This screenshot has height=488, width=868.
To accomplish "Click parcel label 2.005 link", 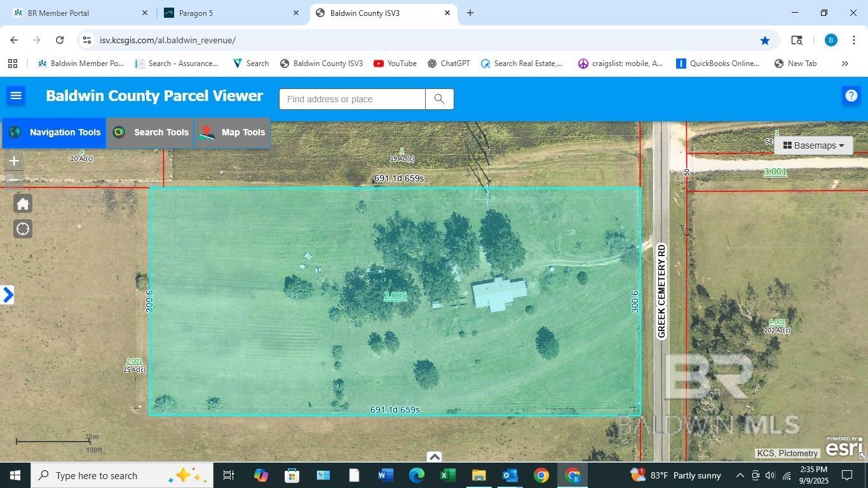I will point(395,295).
